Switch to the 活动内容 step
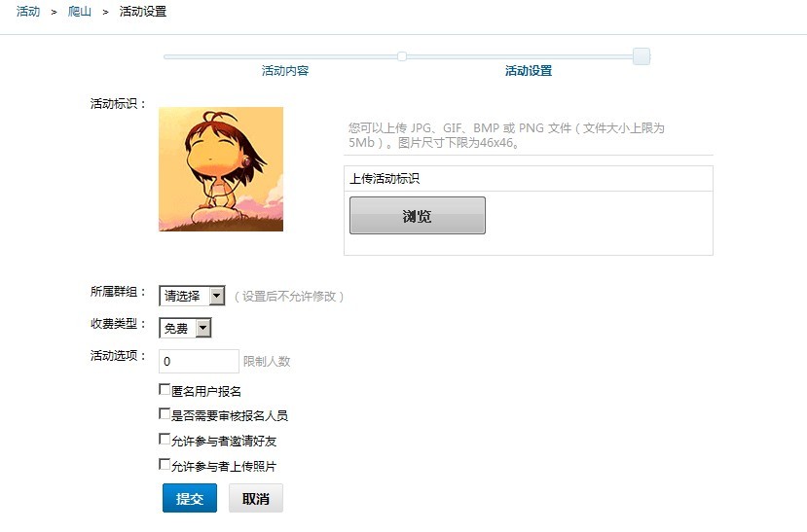Image resolution: width=807 pixels, height=532 pixels. [x=284, y=71]
